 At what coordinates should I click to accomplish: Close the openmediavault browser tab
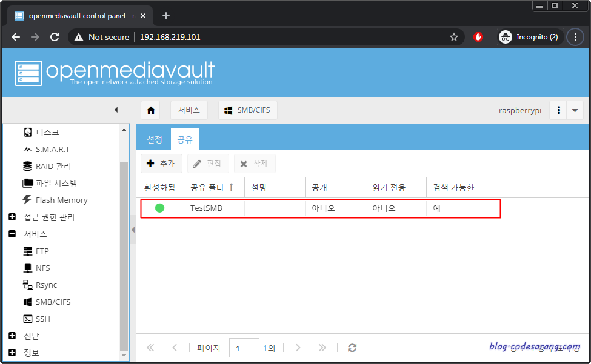[143, 16]
